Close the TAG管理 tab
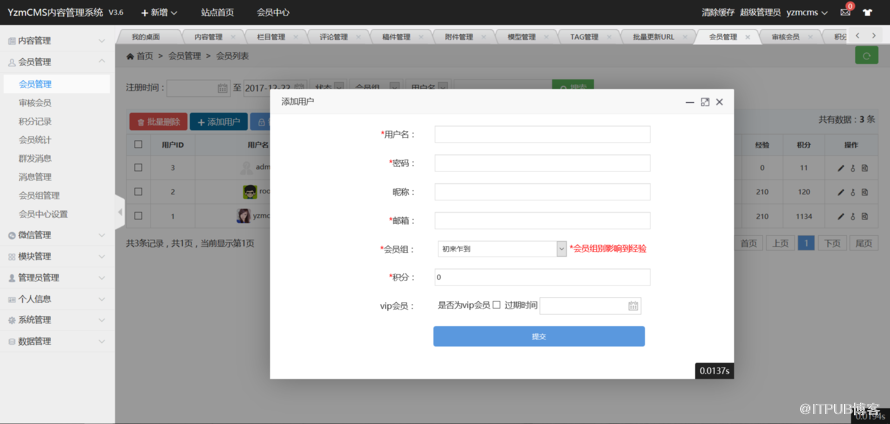Screen dimensions: 890x424 click(609, 37)
